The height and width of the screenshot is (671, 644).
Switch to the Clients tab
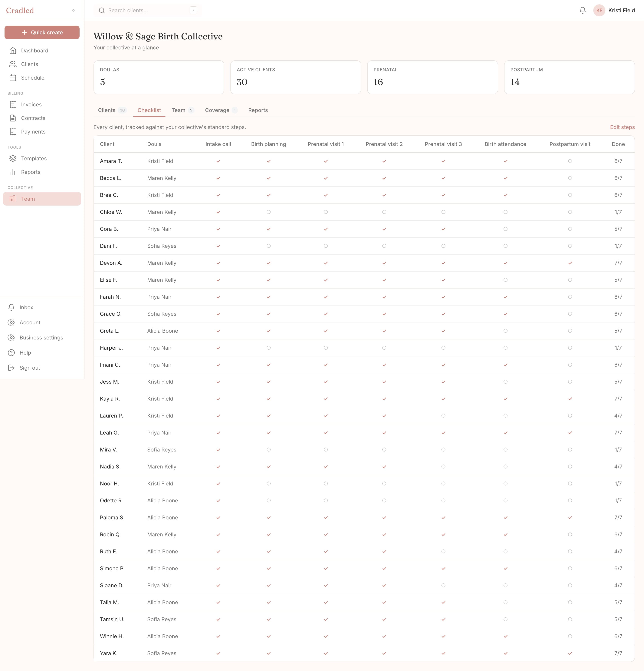pos(112,110)
